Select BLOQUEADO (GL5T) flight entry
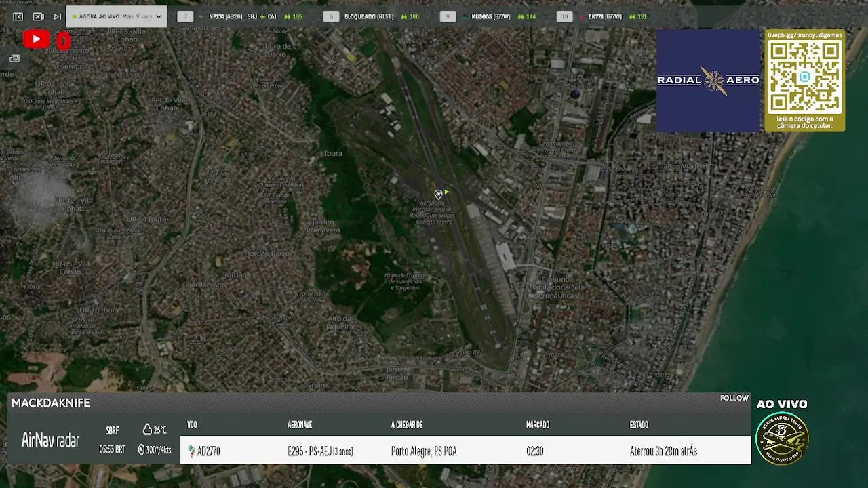The height and width of the screenshot is (488, 868). pyautogui.click(x=369, y=16)
